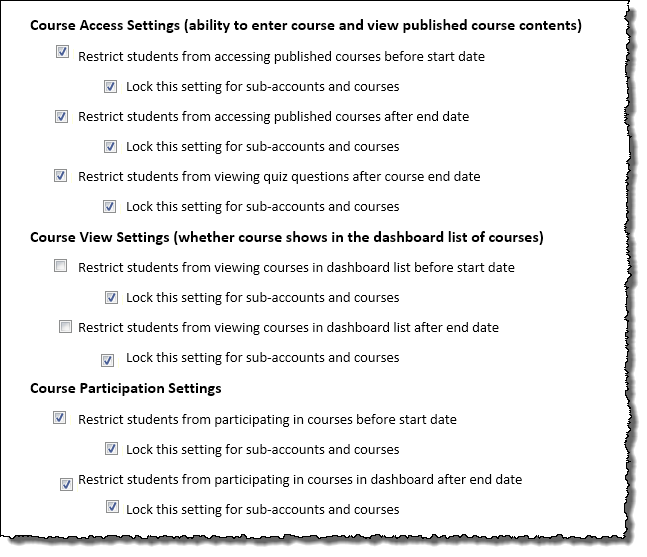Uncheck restrict accessing published courses before start date
This screenshot has height=557, width=647.
coord(62,53)
